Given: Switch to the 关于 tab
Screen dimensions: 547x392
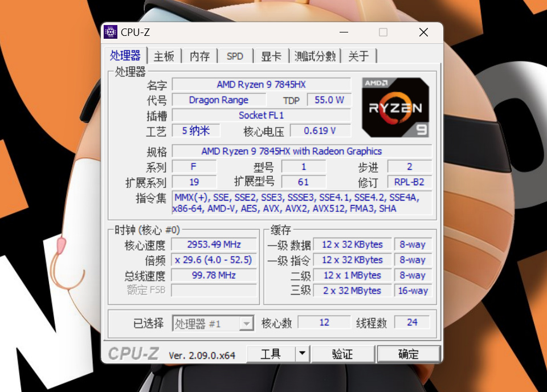Looking at the screenshot, I should tap(358, 56).
